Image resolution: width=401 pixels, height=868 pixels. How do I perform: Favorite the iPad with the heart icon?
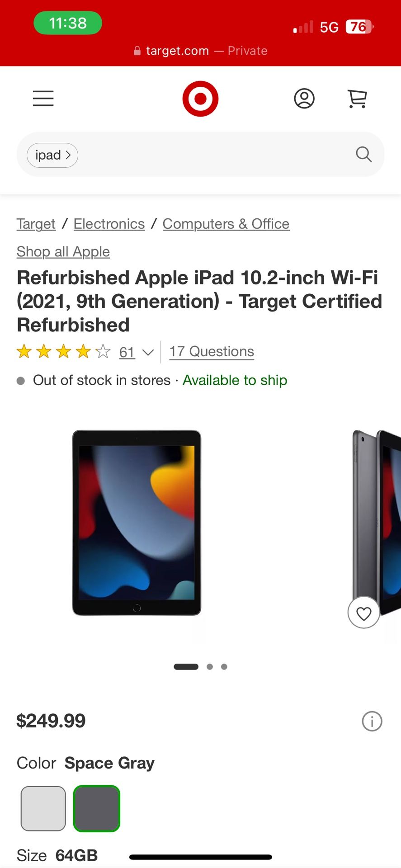(x=363, y=613)
